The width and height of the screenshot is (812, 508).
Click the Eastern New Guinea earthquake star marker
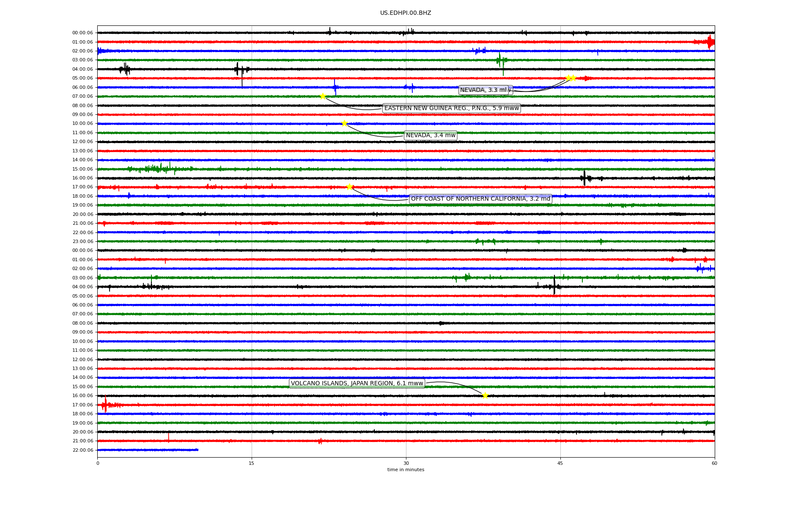tap(323, 96)
